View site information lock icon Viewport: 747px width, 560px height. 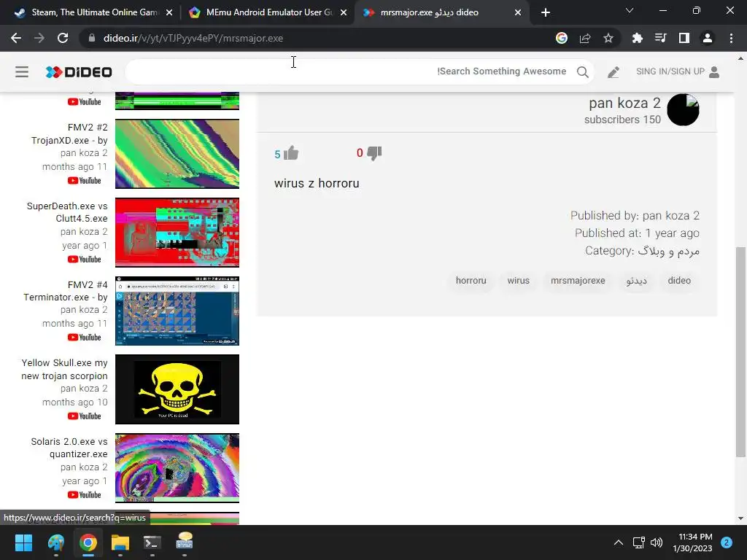[91, 38]
